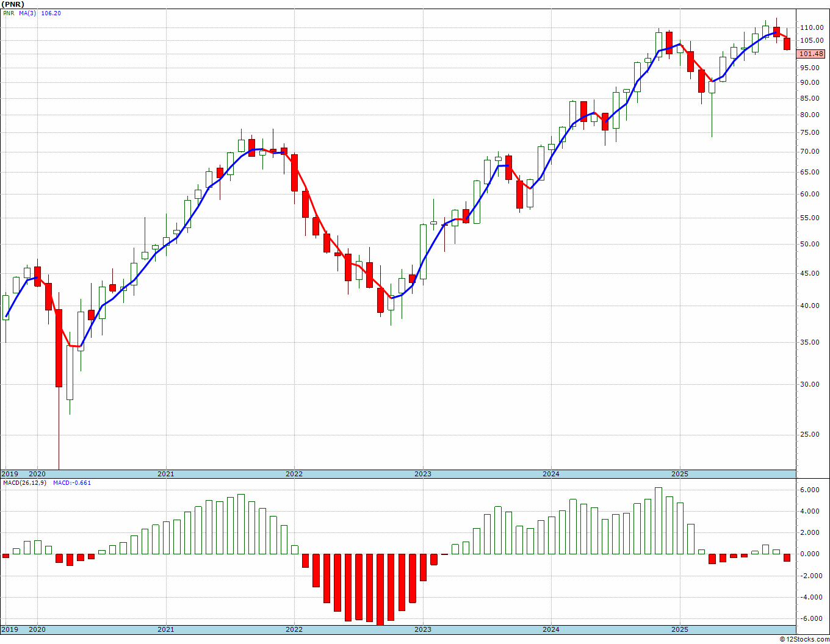Screen dimensions: 830x644
Task: Select the green PNR legend label
Action: (x=7, y=13)
